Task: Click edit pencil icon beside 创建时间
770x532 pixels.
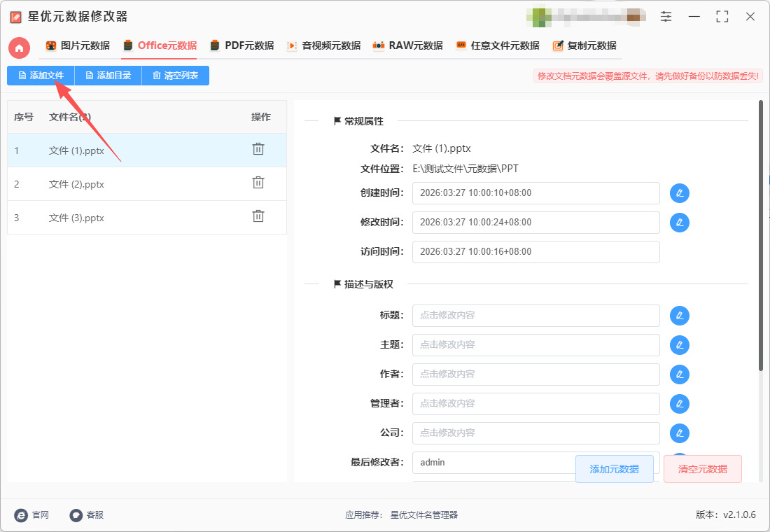Action: tap(679, 193)
